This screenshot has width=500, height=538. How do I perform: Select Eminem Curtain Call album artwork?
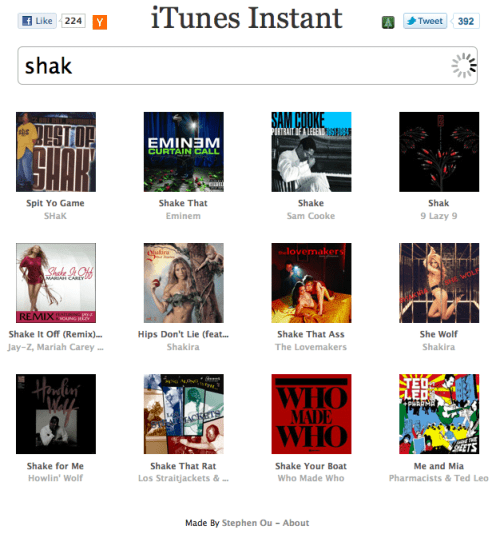pos(184,152)
